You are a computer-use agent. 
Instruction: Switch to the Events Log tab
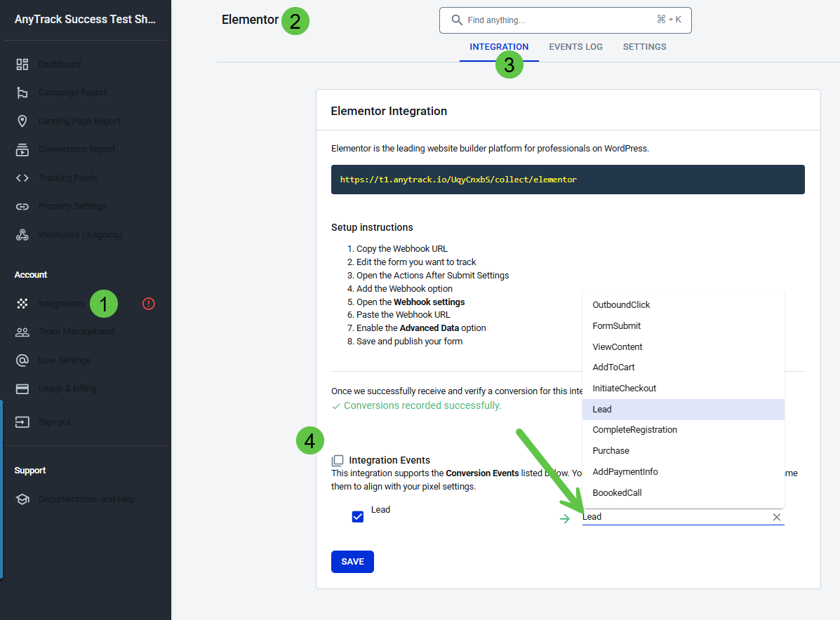click(575, 47)
